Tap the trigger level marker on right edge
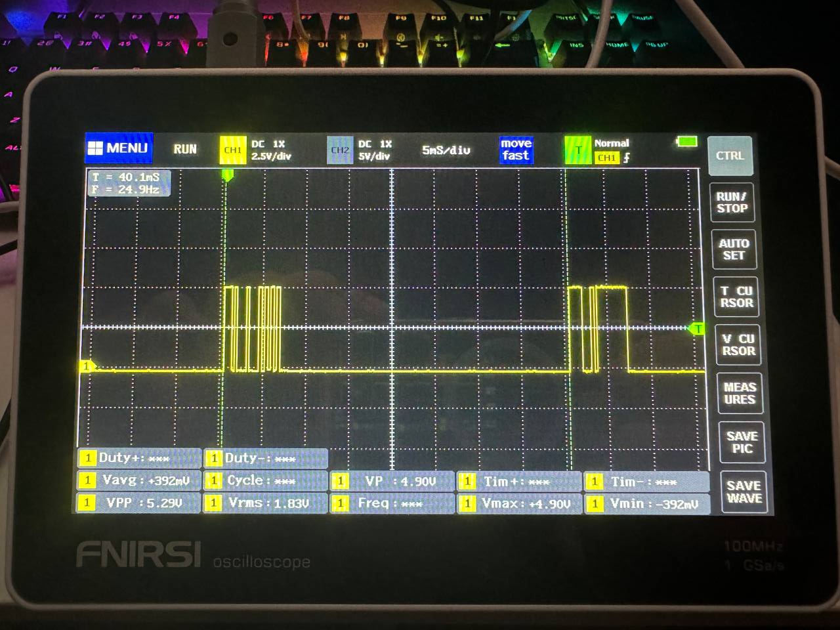Screen dimensions: 840x630 697,329
